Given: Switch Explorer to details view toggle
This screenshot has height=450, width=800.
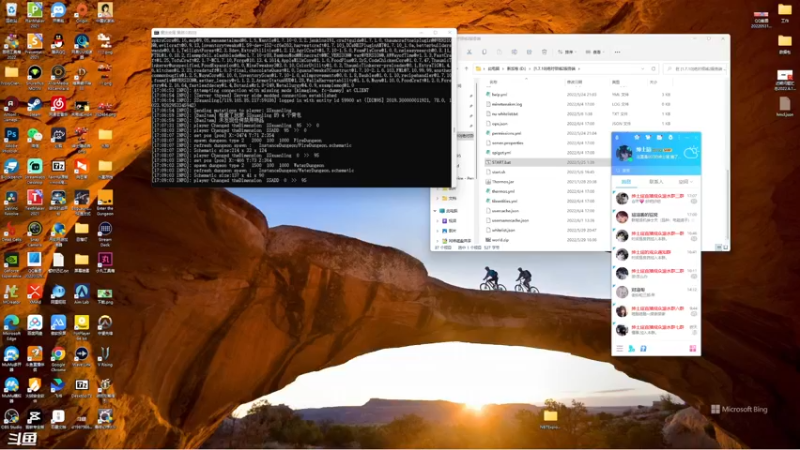Looking at the screenshot, I should click(718, 247).
